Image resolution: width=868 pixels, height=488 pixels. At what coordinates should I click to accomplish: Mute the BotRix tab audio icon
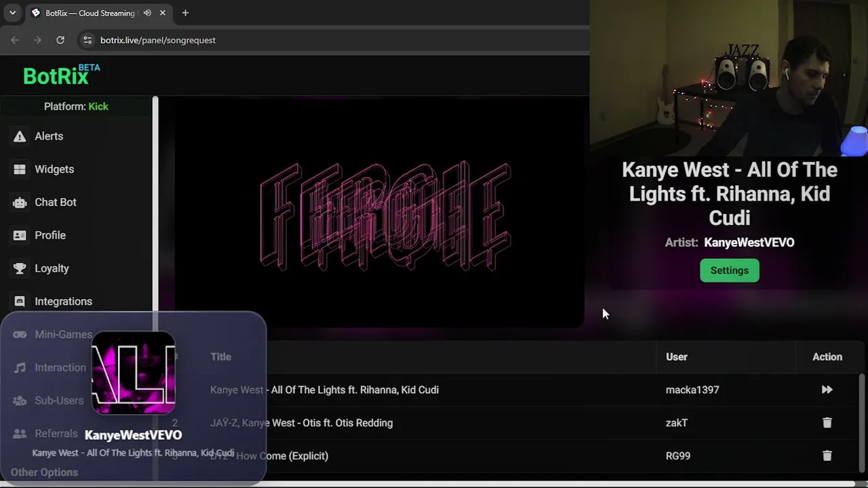(x=147, y=13)
